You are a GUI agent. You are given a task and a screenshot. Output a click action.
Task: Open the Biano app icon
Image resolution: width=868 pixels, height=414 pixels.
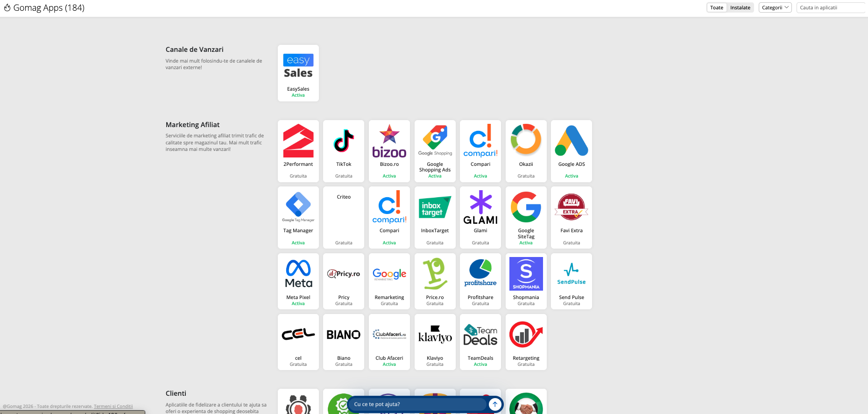coord(344,335)
